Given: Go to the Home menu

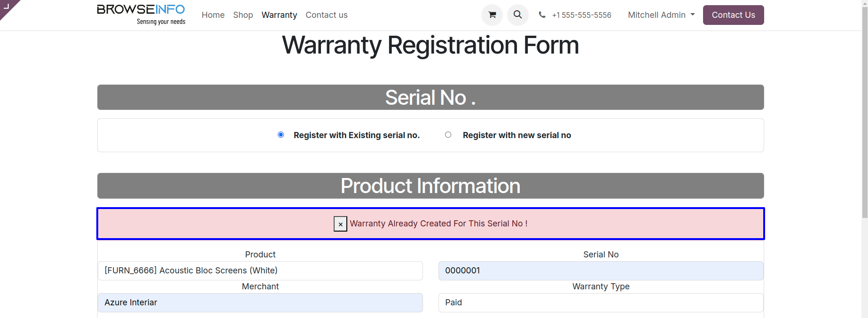Looking at the screenshot, I should pyautogui.click(x=213, y=15).
